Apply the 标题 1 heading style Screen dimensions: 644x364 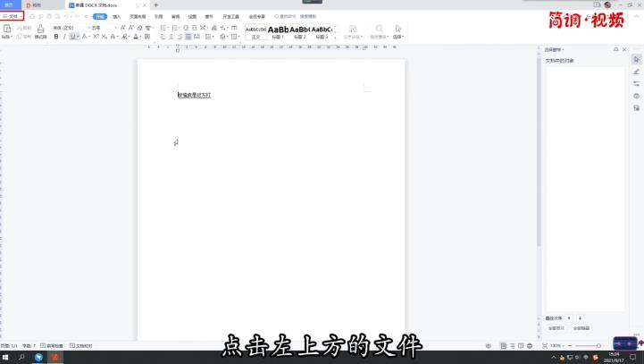tap(278, 31)
